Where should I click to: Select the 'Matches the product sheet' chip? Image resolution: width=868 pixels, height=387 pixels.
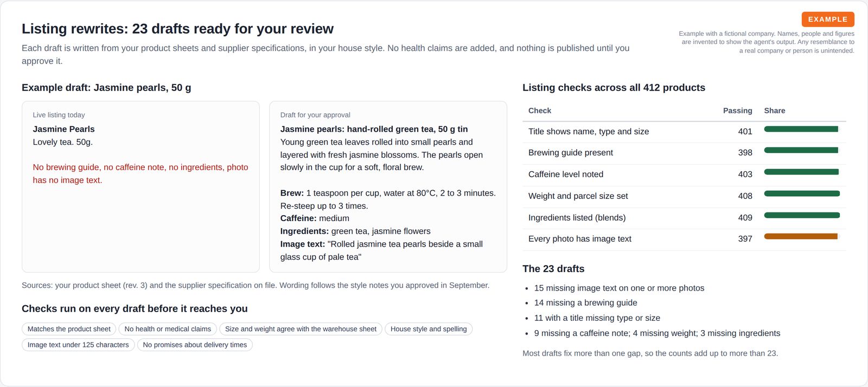coord(69,329)
